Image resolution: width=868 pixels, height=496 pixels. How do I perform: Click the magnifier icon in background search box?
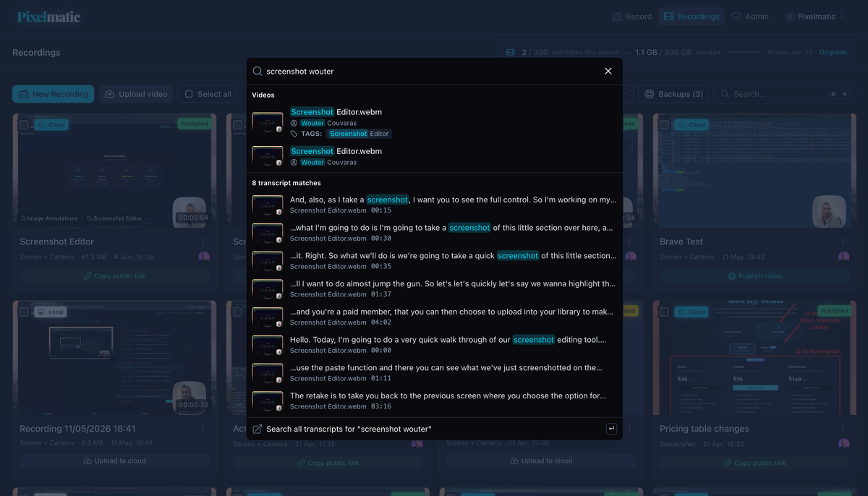tap(726, 94)
